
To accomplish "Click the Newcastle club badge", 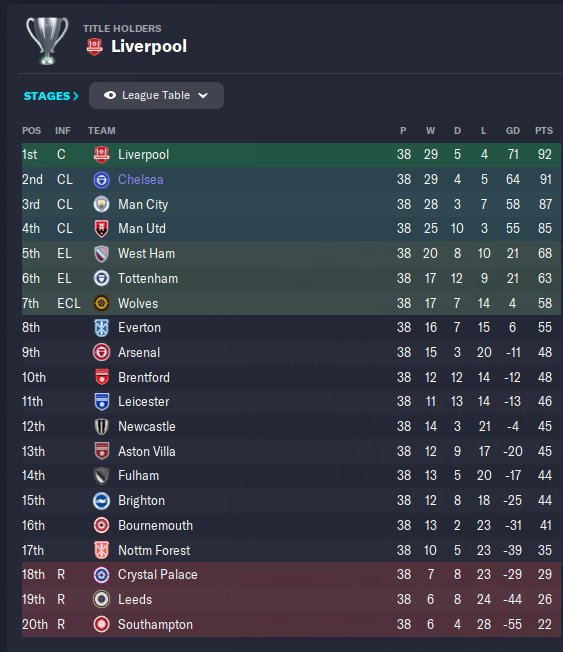I will point(101,427).
